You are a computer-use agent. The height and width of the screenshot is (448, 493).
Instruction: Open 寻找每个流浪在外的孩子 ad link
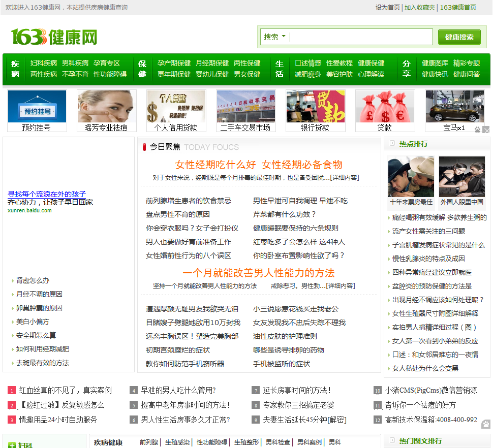tap(47, 194)
